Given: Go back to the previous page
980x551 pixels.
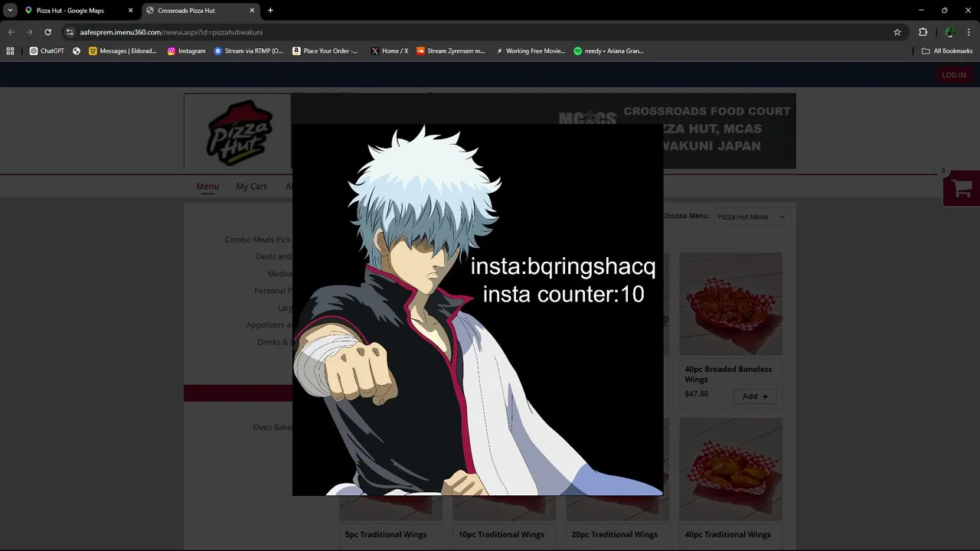Looking at the screenshot, I should tap(11, 32).
